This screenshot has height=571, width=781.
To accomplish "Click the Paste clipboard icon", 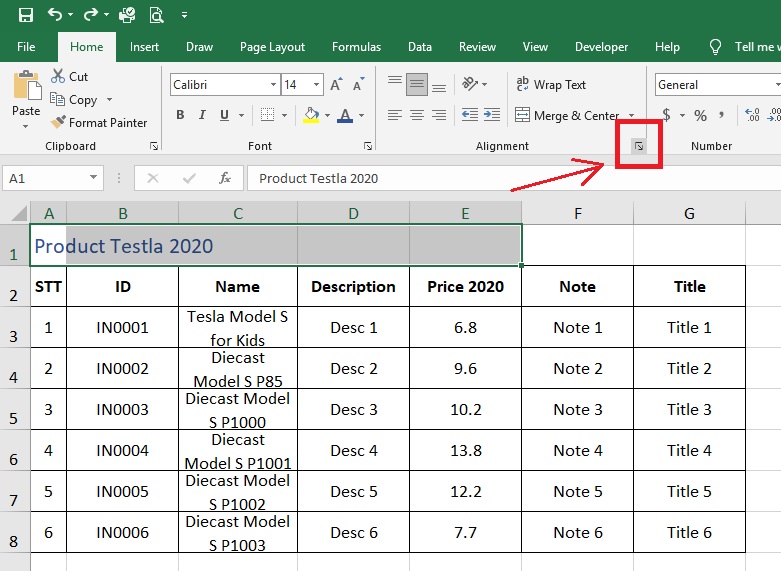I will 27,85.
